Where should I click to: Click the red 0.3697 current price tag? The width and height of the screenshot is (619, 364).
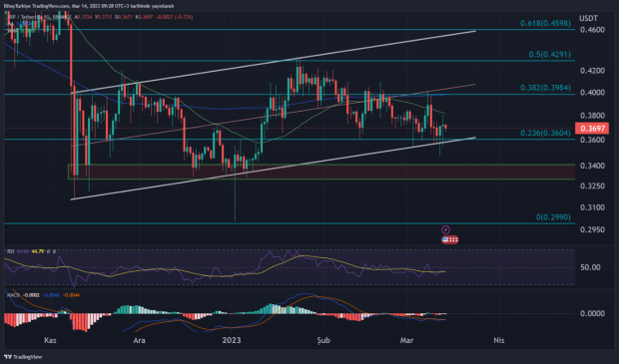click(592, 129)
